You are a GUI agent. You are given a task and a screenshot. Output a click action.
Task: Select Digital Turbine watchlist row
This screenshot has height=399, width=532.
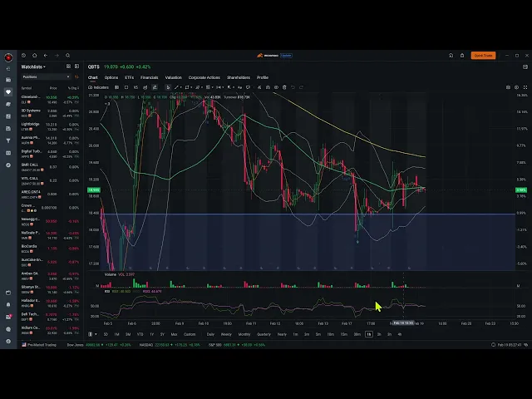pos(50,154)
